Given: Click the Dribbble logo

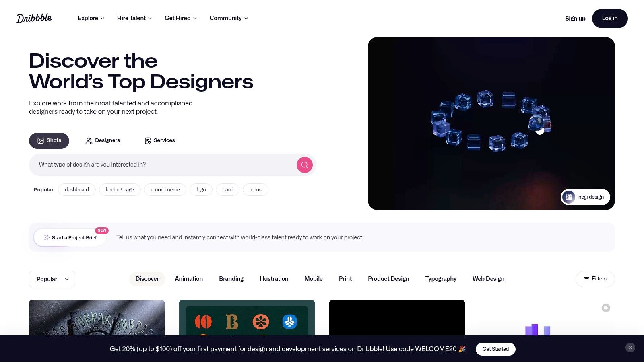Looking at the screenshot, I should [x=34, y=18].
